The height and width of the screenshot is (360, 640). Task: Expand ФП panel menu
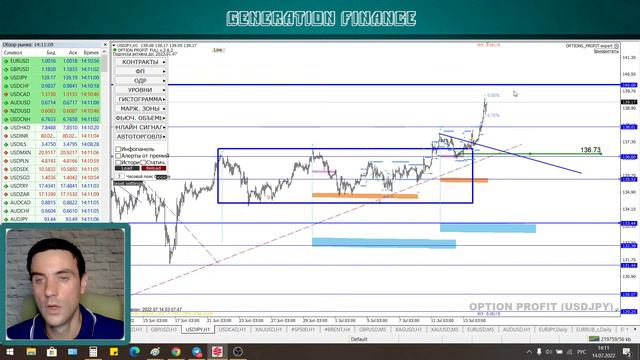[141, 71]
